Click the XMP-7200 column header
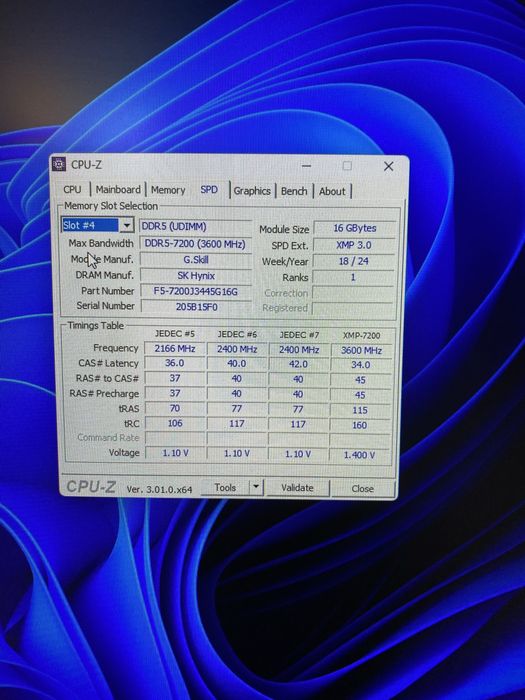The image size is (525, 700). (361, 335)
